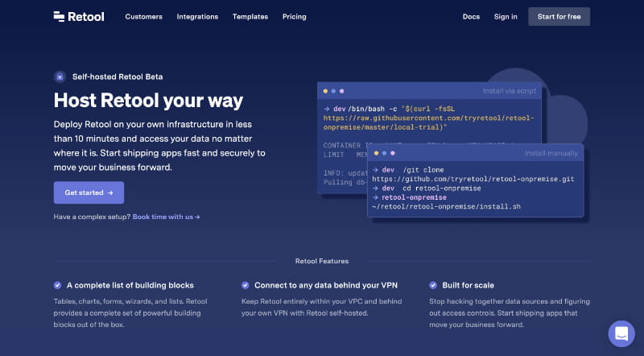Click Start for free button

pos(559,16)
